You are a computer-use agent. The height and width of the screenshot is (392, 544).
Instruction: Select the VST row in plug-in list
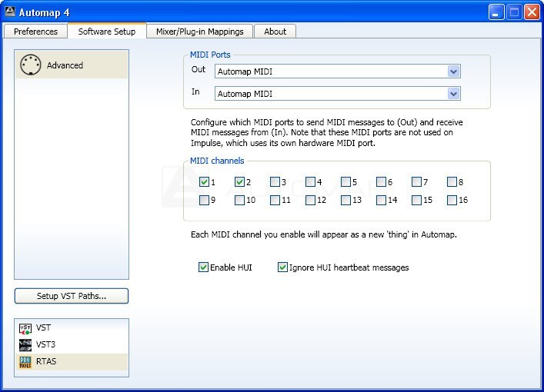[x=72, y=328]
